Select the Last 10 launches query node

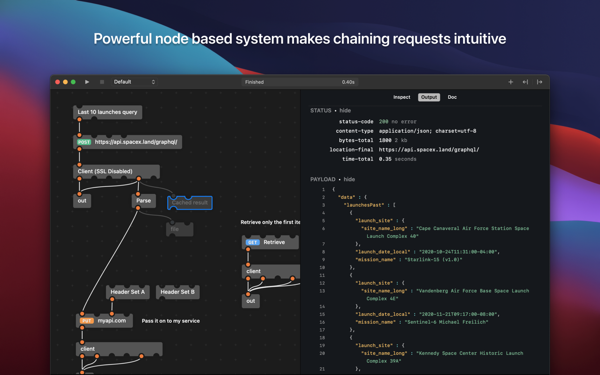(108, 112)
